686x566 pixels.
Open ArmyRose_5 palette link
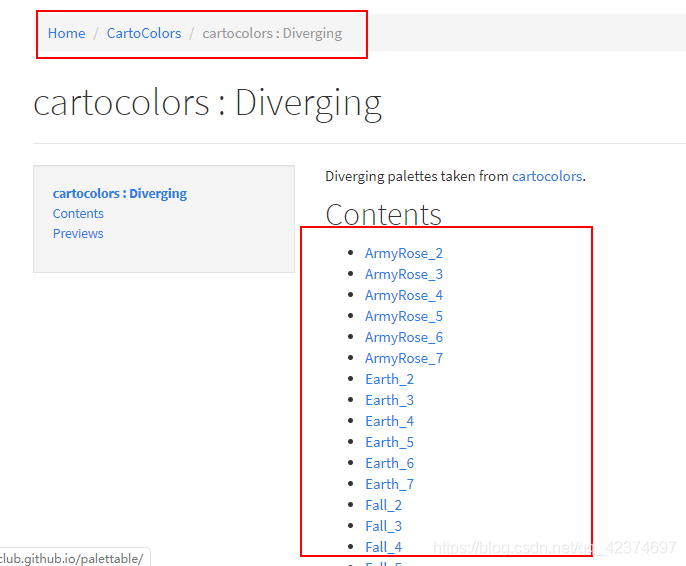[404, 316]
